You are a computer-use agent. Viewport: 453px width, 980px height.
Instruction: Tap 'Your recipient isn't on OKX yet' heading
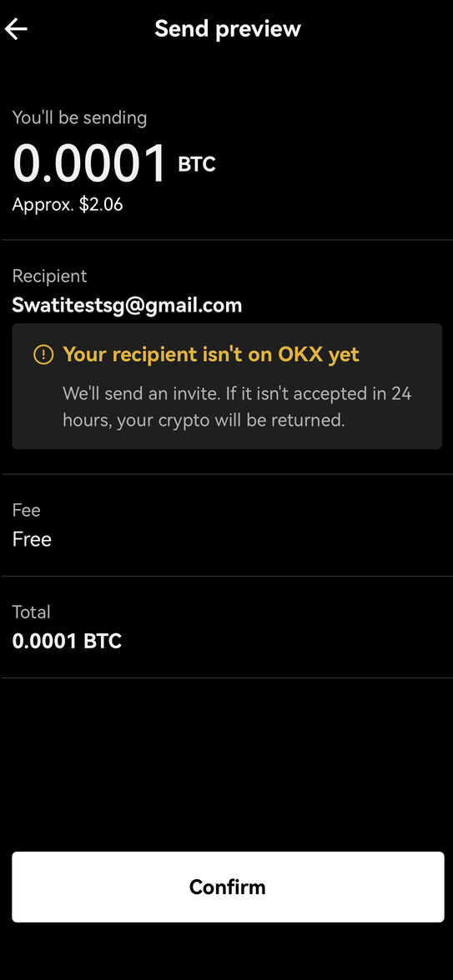click(x=211, y=354)
